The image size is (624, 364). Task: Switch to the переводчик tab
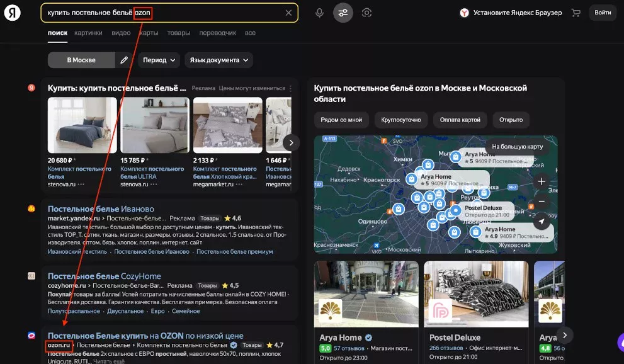point(218,33)
